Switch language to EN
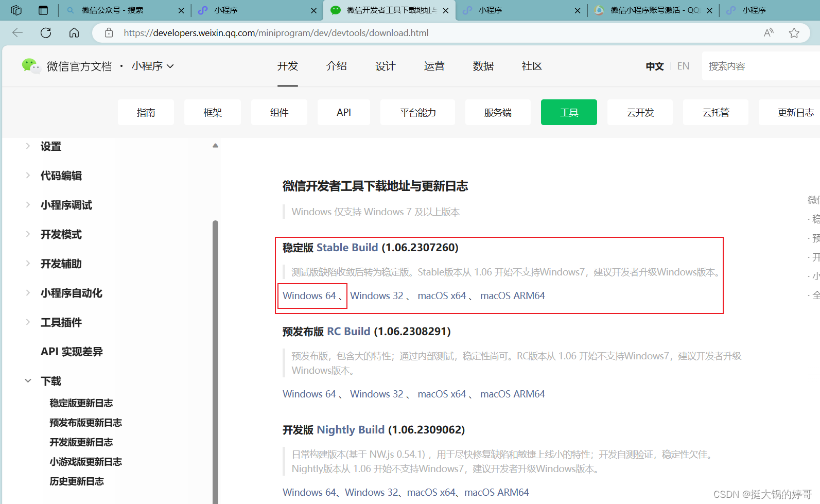 683,66
